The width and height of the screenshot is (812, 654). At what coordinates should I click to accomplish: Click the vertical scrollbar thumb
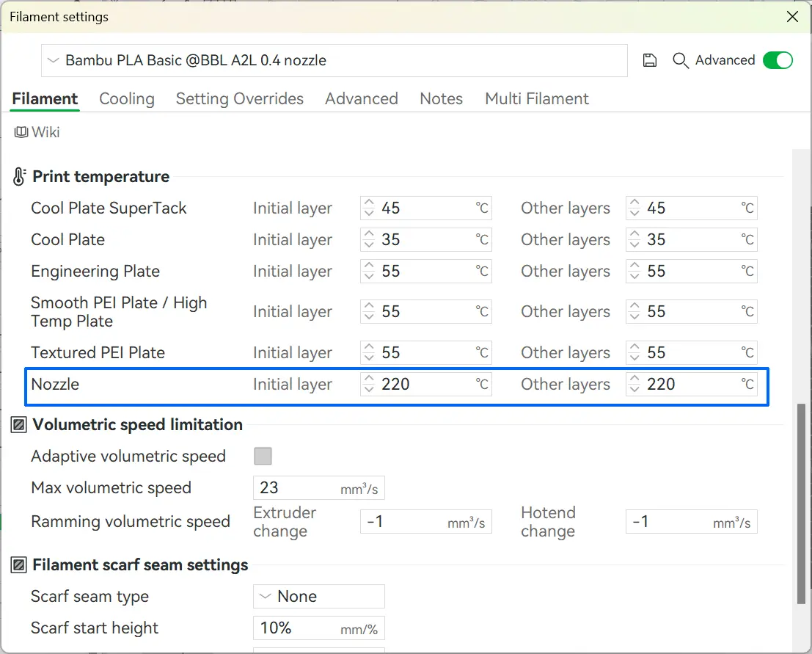click(x=801, y=504)
